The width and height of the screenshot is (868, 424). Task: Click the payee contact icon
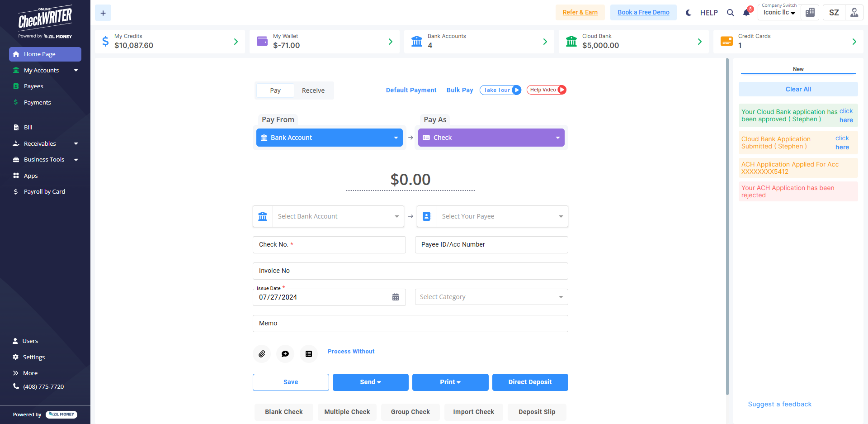click(x=427, y=216)
